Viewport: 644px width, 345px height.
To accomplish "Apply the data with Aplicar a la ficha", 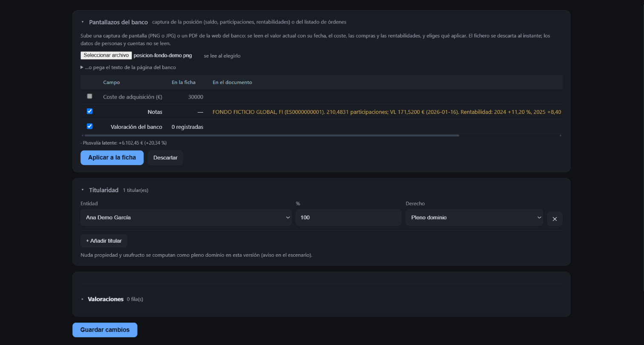I will tap(112, 158).
